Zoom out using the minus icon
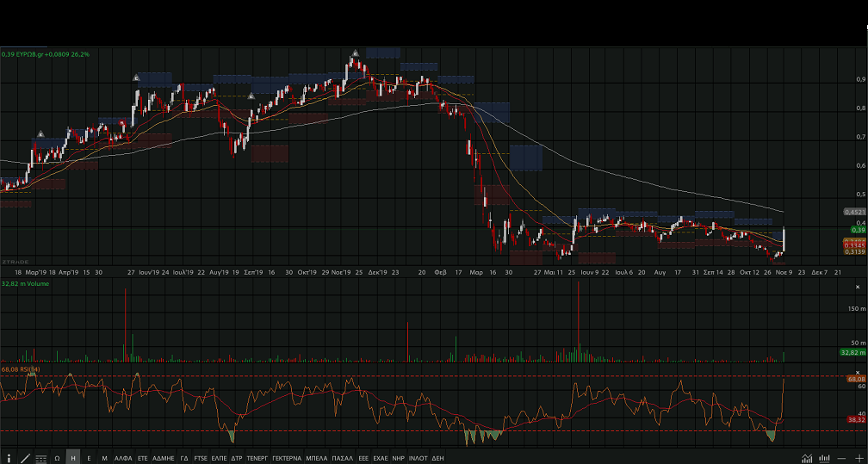Viewport: 868px width, 464px height. point(841,458)
